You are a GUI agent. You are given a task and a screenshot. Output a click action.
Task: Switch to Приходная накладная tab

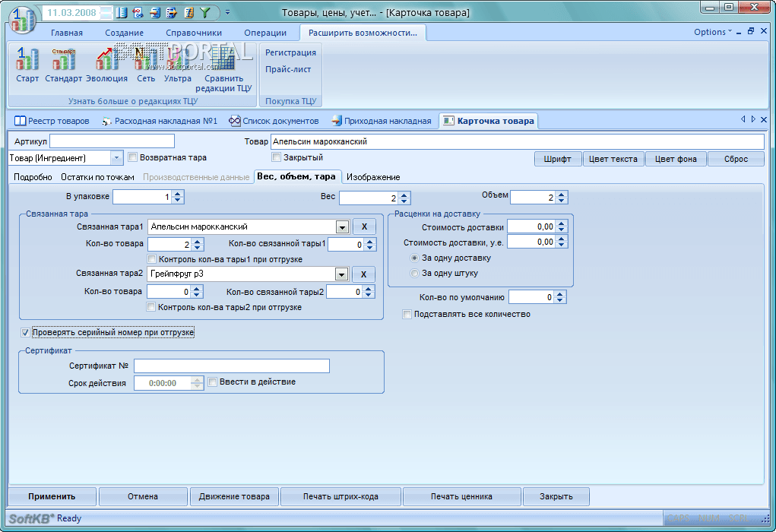coord(382,121)
